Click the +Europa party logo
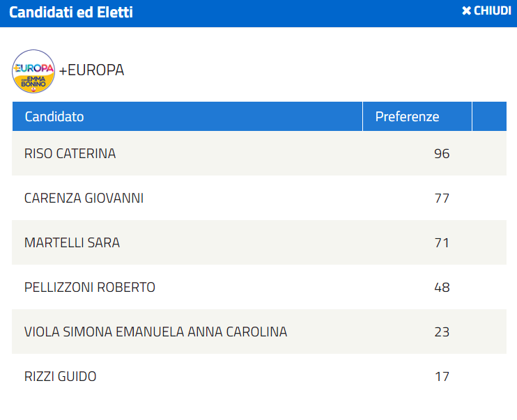 [33, 71]
